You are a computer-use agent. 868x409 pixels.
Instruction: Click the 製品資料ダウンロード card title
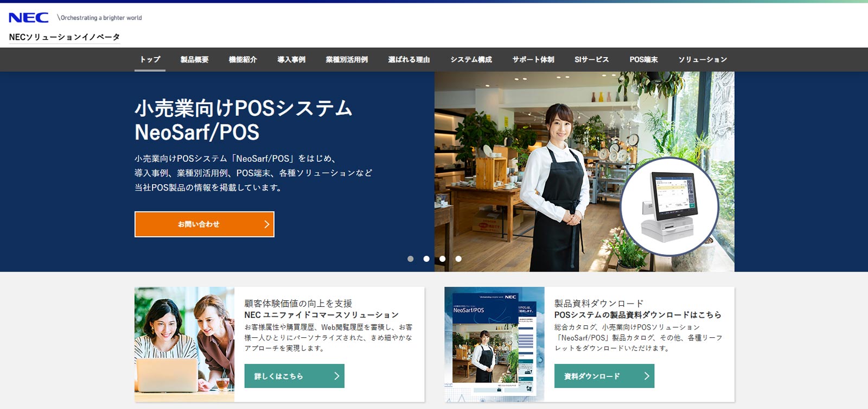click(599, 303)
